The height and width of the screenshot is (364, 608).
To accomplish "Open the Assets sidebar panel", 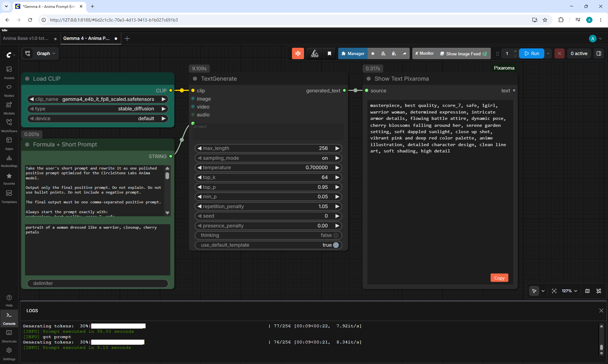I will (9, 73).
